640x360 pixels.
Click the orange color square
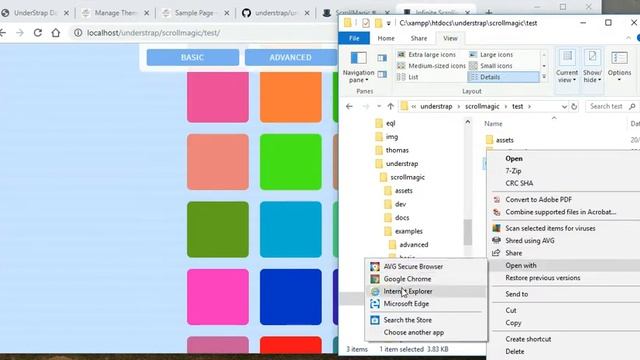coord(291,97)
